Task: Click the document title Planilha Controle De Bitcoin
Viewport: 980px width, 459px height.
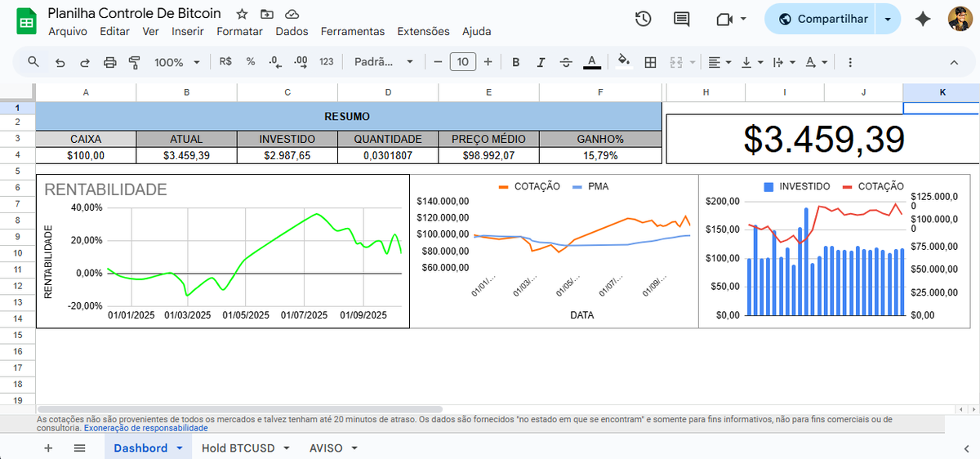Action: 134,14
